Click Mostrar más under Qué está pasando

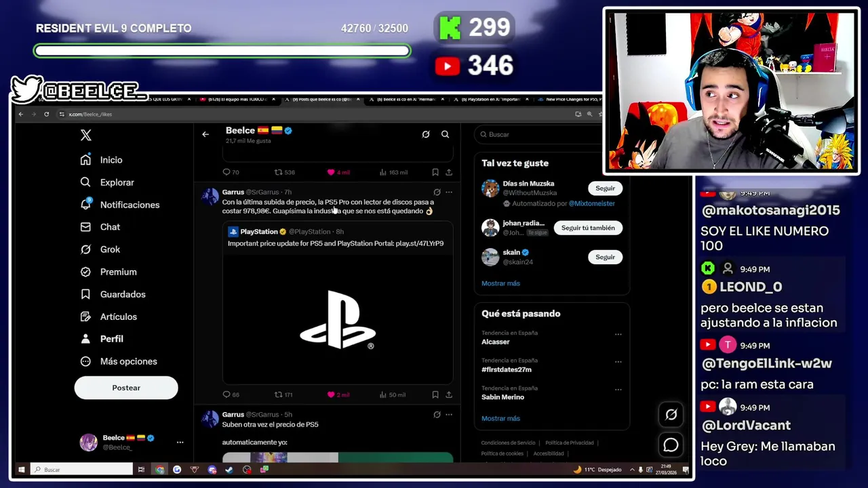(500, 418)
